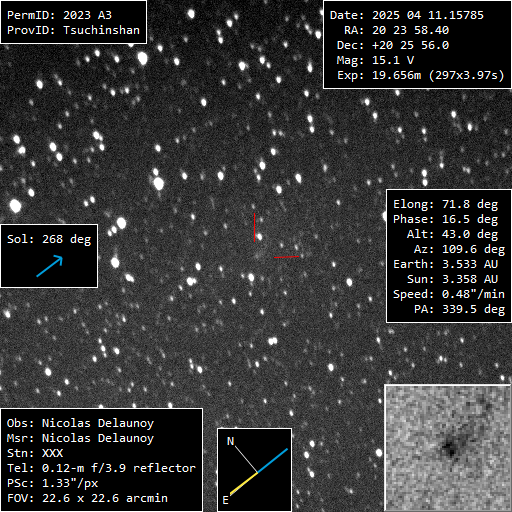Click the Date 2025 04 11.15785 line
The width and height of the screenshot is (512, 512).
(x=407, y=15)
